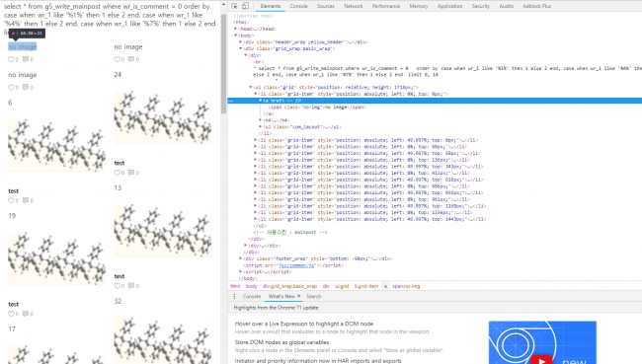Collapse the ul class grid node

[x=250, y=87]
